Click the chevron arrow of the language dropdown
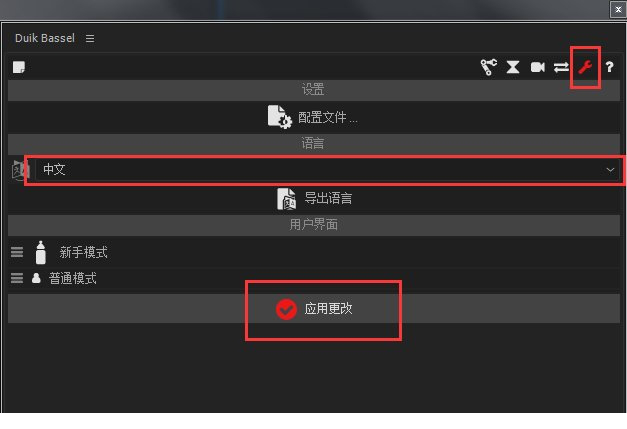This screenshot has height=429, width=627. 610,170
